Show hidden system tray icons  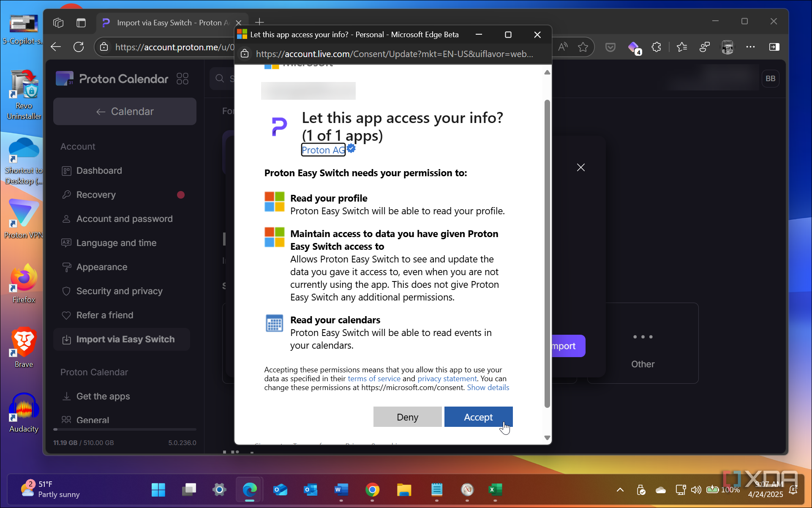tap(620, 490)
